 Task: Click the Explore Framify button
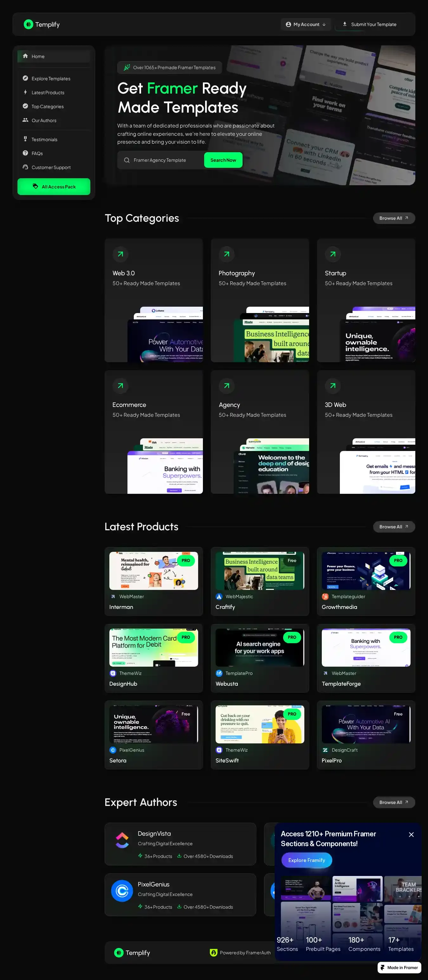(x=307, y=860)
